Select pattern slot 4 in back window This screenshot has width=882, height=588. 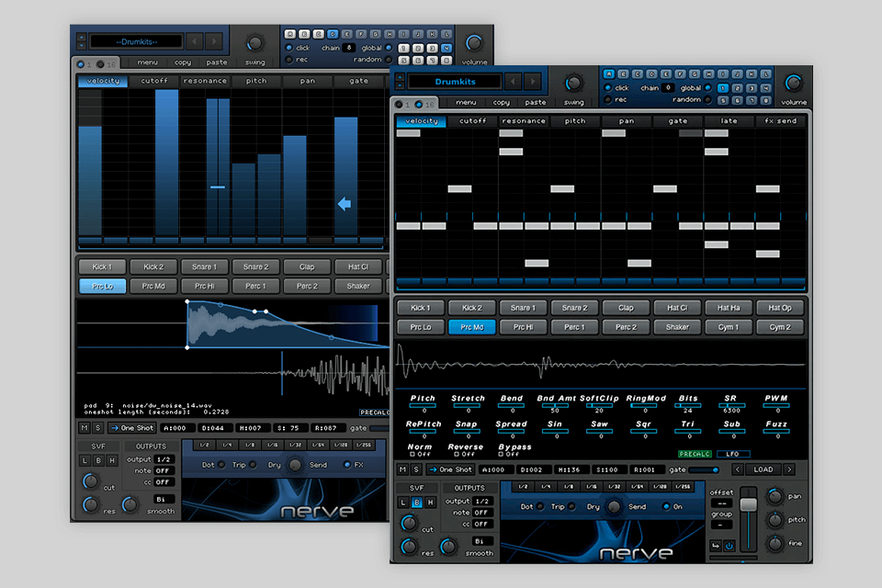447,49
